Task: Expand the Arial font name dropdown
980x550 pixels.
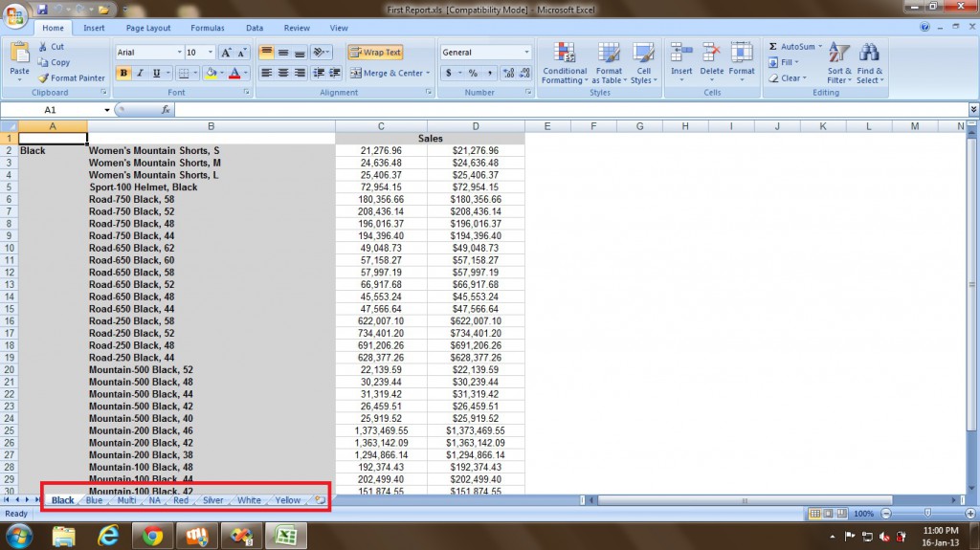Action: [178, 53]
